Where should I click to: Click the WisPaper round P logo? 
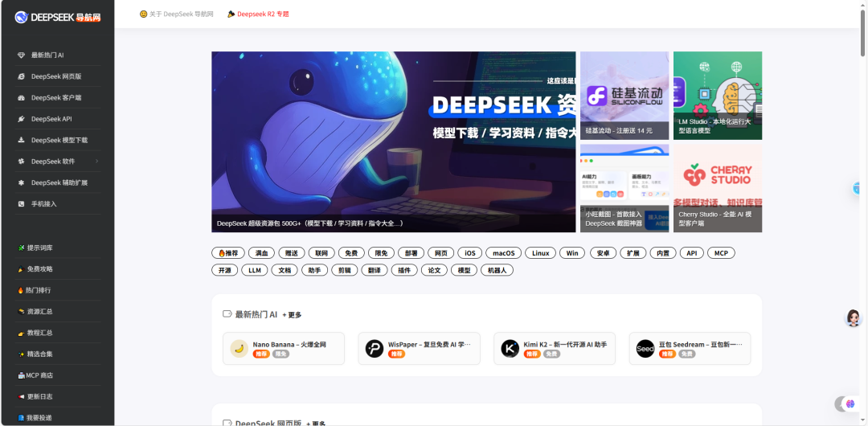[375, 349]
